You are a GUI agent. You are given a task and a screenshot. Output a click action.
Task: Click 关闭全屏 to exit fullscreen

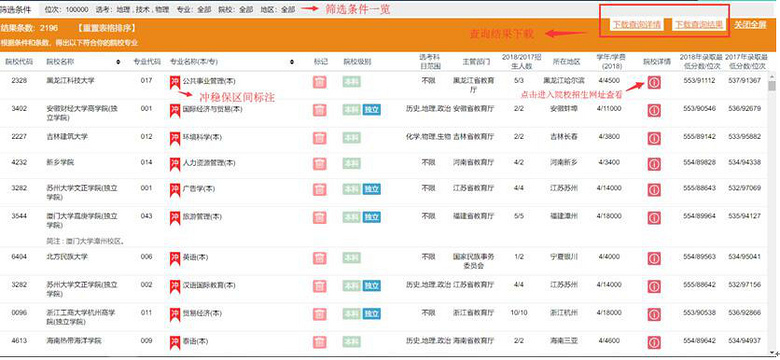tap(750, 24)
